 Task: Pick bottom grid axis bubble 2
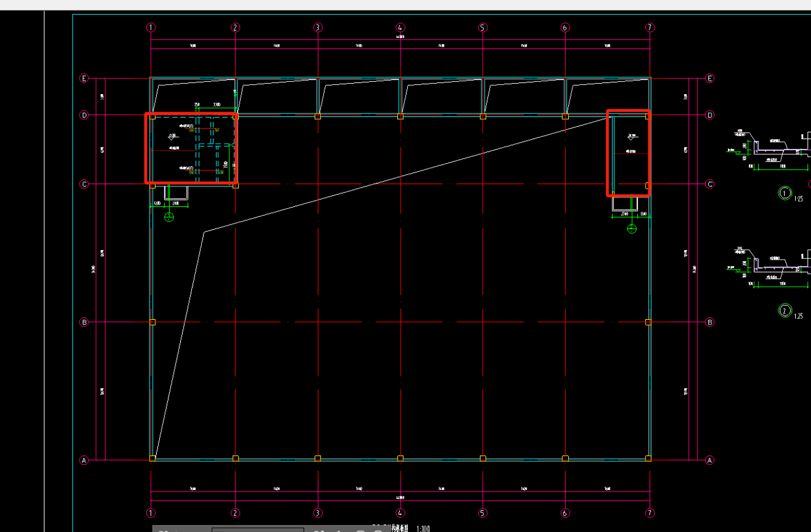[x=235, y=513]
